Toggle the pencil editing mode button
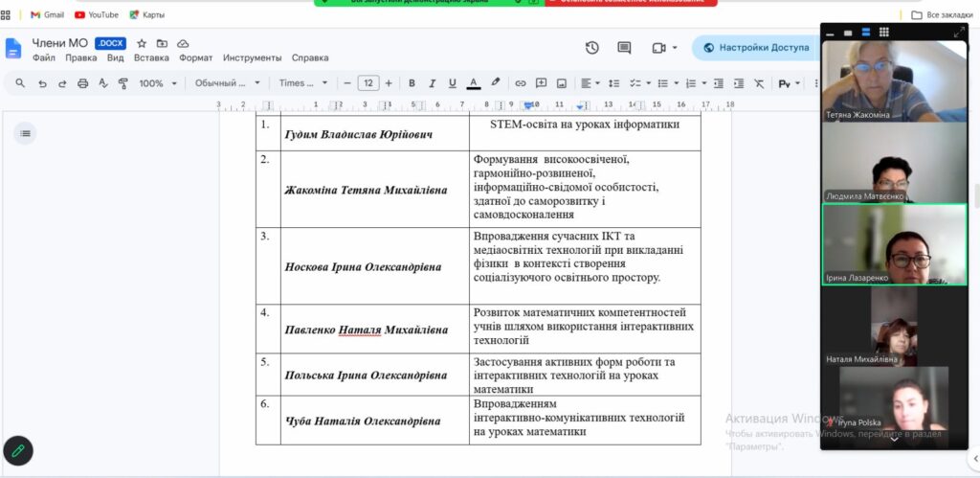This screenshot has height=478, width=980. tap(17, 450)
